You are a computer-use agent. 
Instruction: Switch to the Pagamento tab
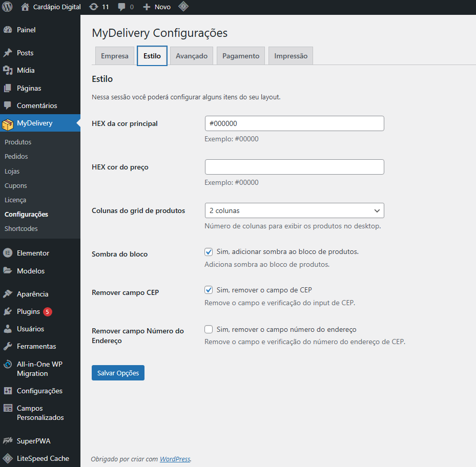(241, 56)
